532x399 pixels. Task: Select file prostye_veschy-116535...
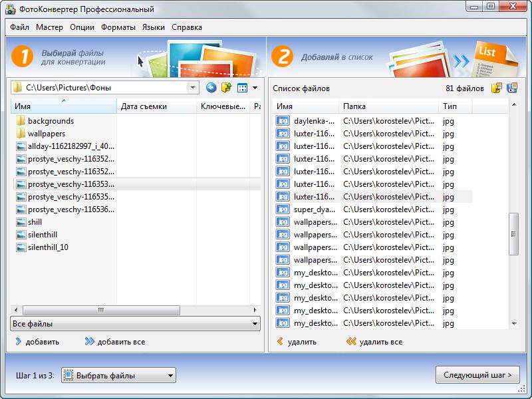pyautogui.click(x=71, y=197)
